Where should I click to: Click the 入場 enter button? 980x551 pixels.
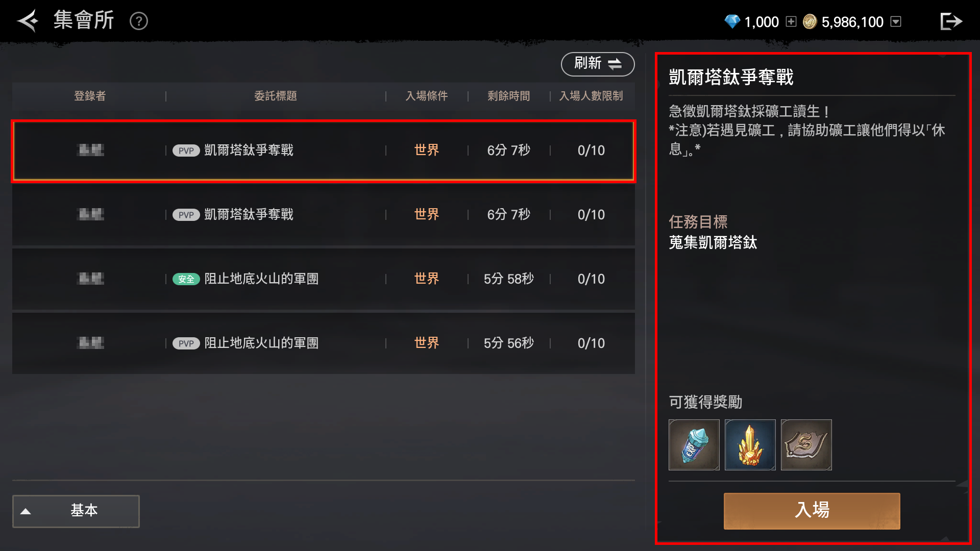click(812, 511)
